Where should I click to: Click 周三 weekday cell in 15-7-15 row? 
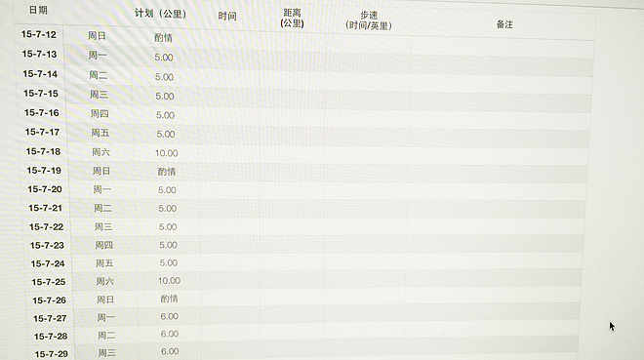pyautogui.click(x=99, y=95)
